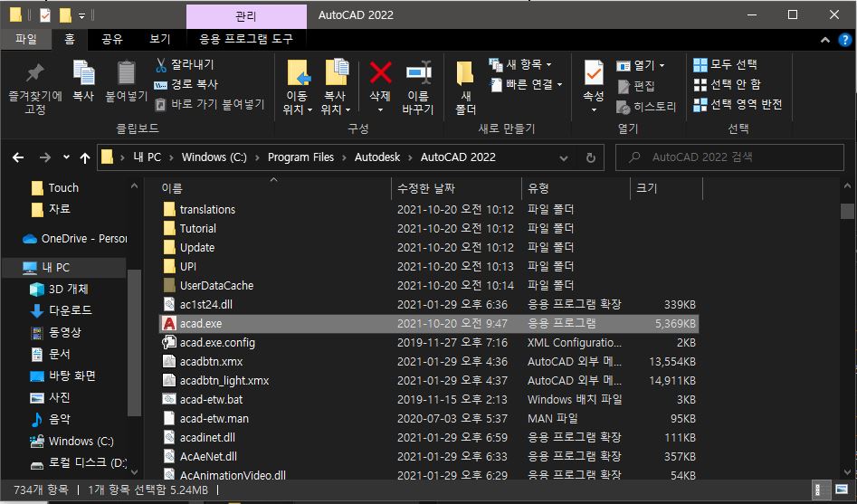
Task: Click Program Files in the address breadcrumb
Action: (x=300, y=157)
